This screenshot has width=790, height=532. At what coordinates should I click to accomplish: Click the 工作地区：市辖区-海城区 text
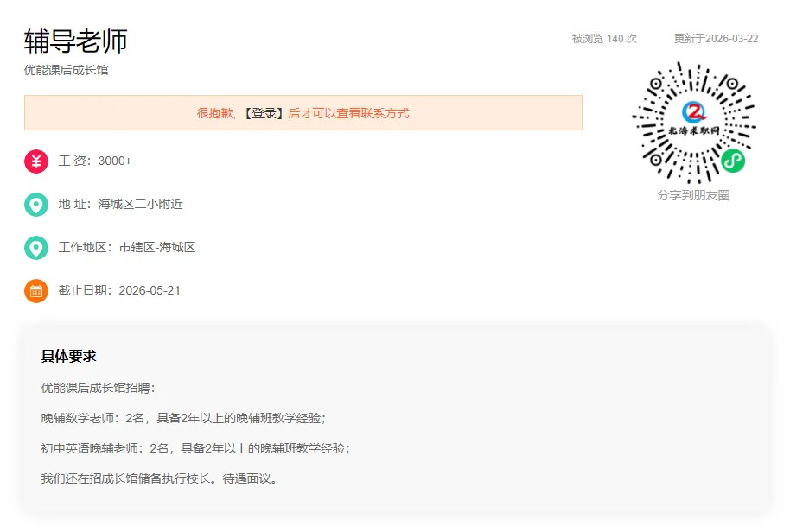(x=127, y=248)
